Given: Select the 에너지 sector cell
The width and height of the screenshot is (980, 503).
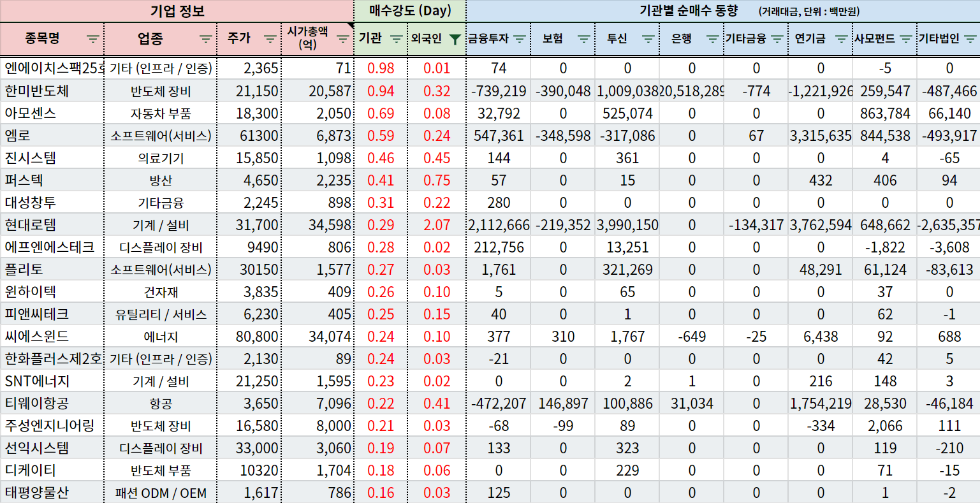Looking at the screenshot, I should [x=161, y=337].
